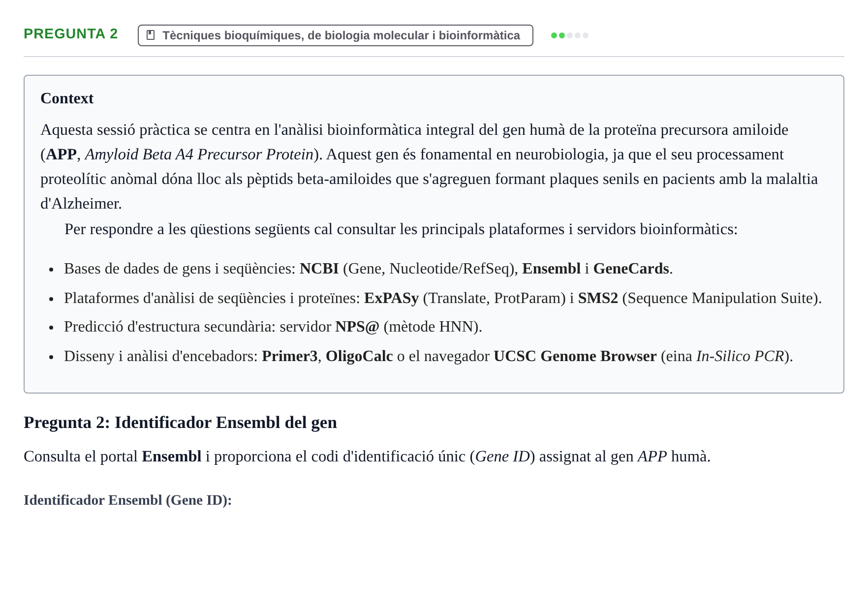868x609 pixels.
Task: Click the 'Context' heading
Action: click(x=67, y=98)
